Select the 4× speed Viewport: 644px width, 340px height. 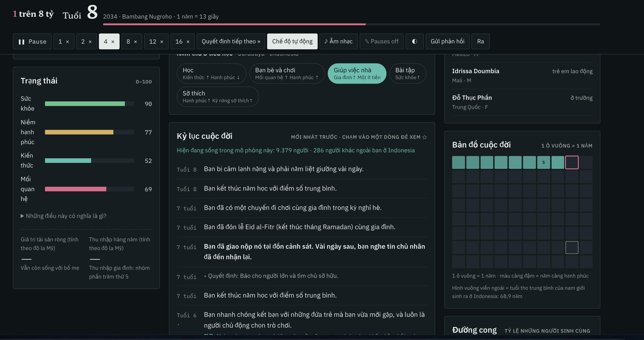tap(109, 42)
